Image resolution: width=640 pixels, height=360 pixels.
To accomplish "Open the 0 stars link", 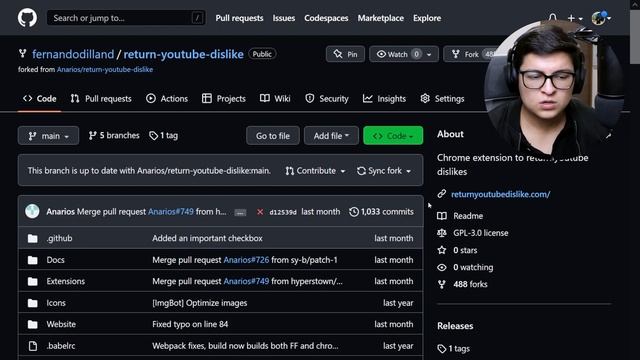I will coord(465,250).
